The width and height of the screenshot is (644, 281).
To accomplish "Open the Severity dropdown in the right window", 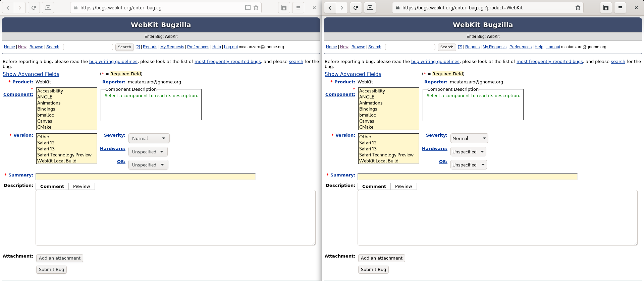I will [469, 138].
